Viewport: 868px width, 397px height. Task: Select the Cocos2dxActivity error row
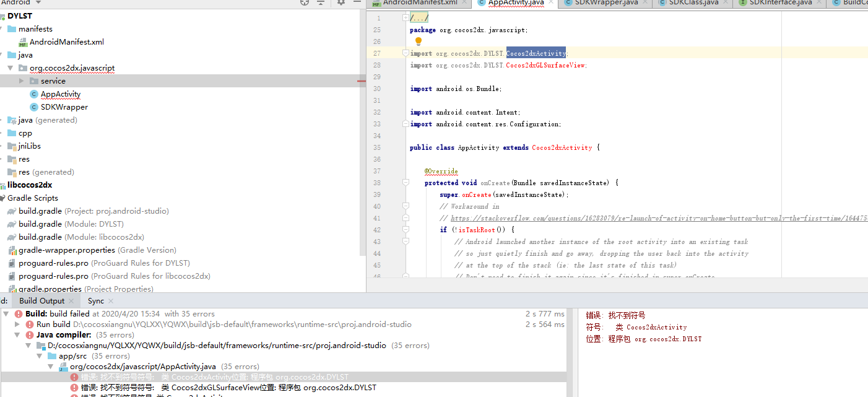[283, 377]
